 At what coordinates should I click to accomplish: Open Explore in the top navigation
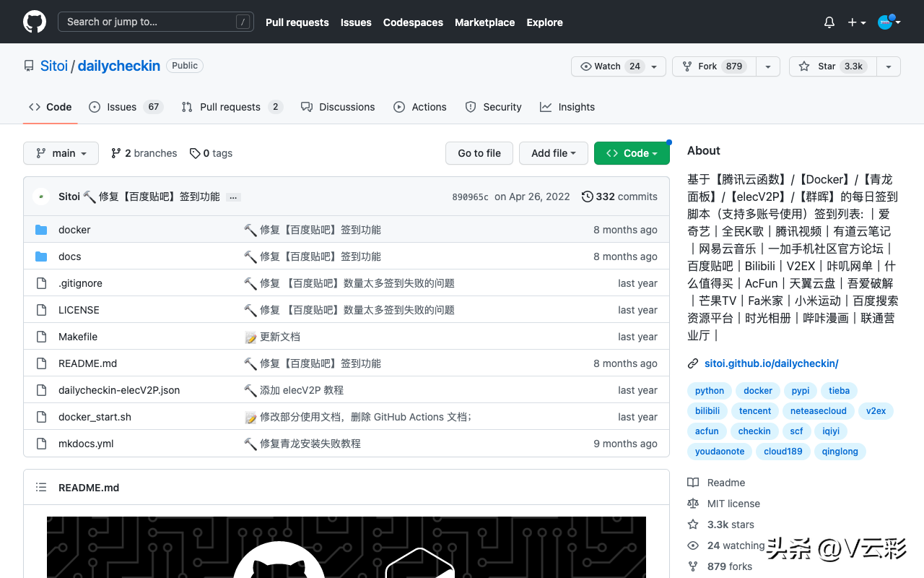(x=545, y=22)
